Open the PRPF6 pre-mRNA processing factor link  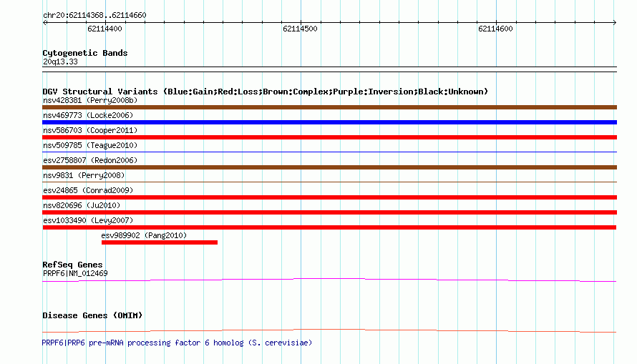tap(177, 343)
